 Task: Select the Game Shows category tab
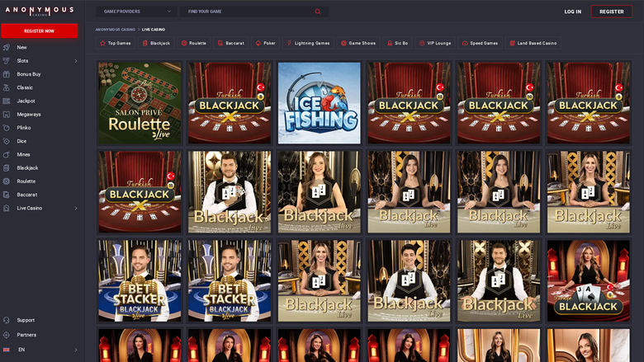tap(358, 43)
